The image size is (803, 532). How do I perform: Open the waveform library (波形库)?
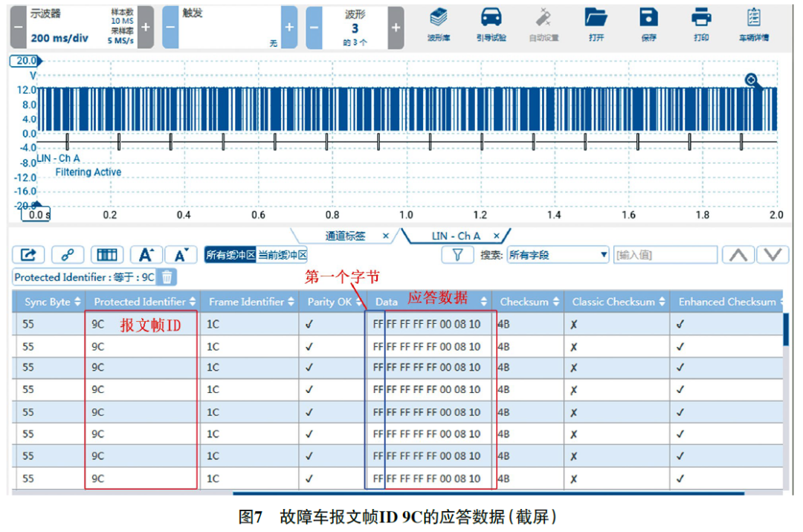(x=438, y=24)
